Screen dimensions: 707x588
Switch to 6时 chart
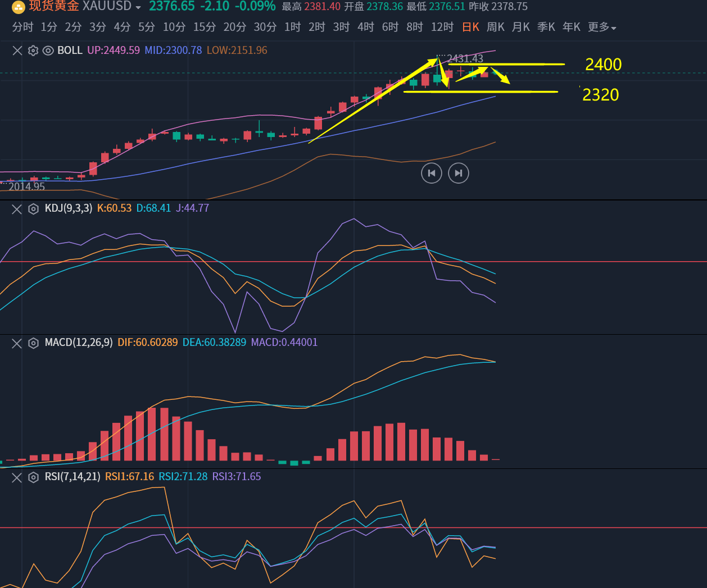click(390, 27)
